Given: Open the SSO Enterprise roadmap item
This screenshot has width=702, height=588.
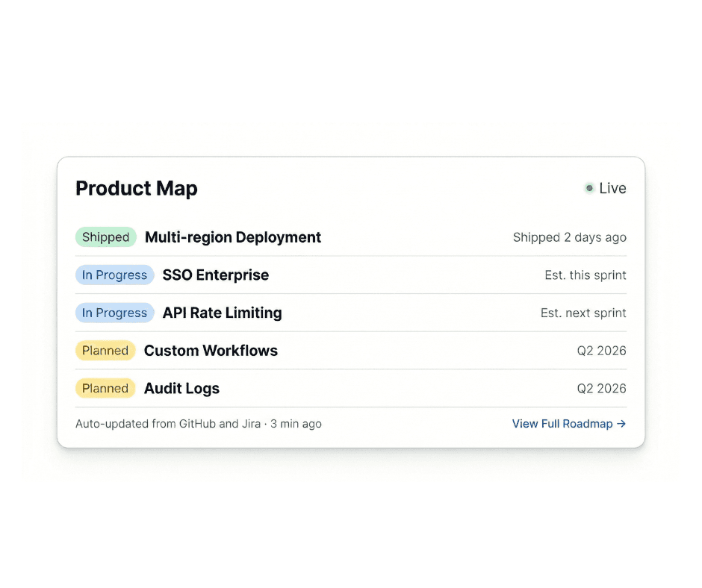Looking at the screenshot, I should (215, 275).
